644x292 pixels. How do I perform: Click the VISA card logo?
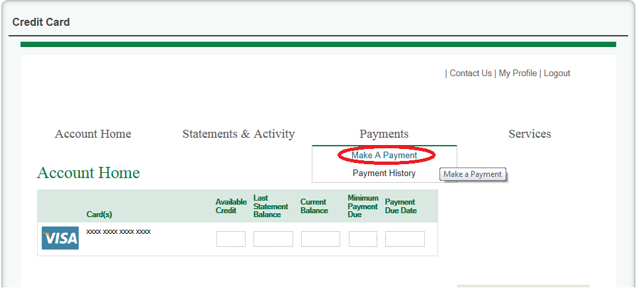[x=60, y=238]
